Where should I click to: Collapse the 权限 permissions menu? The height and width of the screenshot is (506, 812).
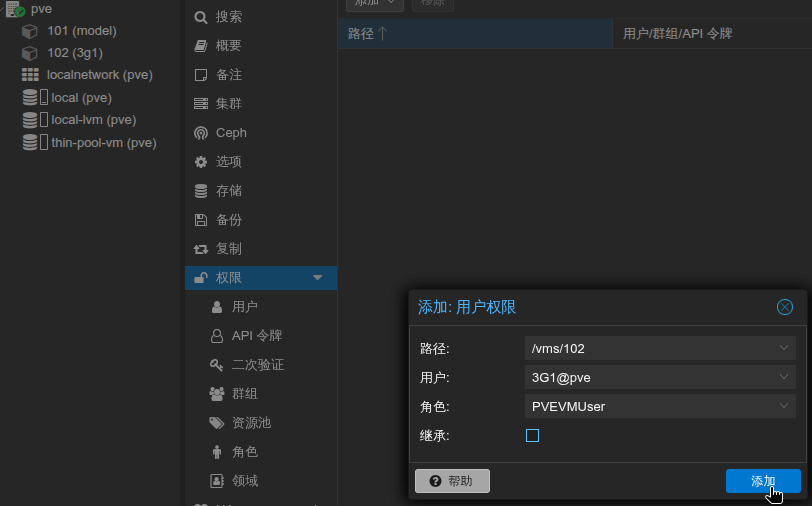click(318, 278)
